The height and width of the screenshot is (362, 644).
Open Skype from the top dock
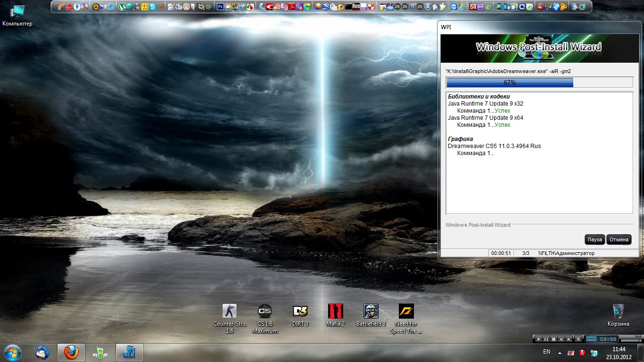(153, 7)
